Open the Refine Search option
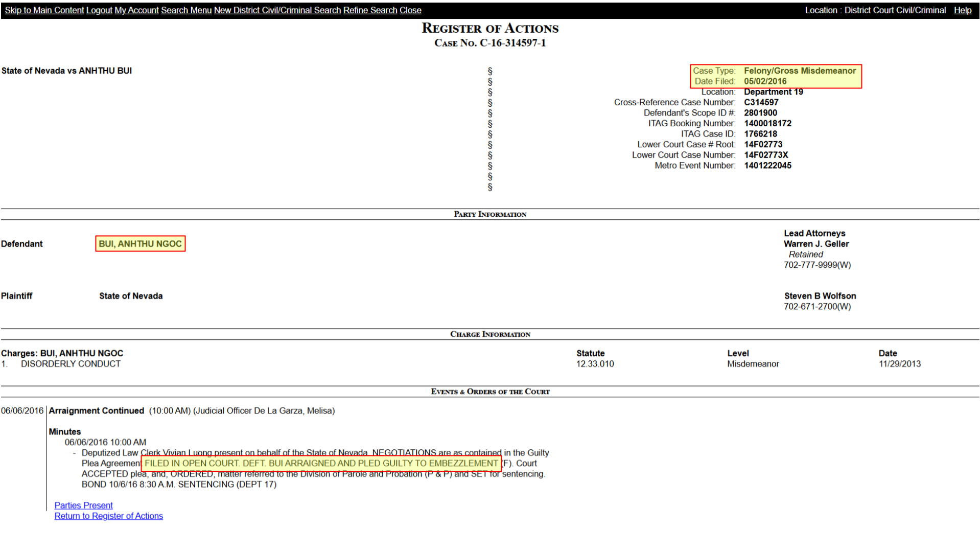 coord(370,10)
